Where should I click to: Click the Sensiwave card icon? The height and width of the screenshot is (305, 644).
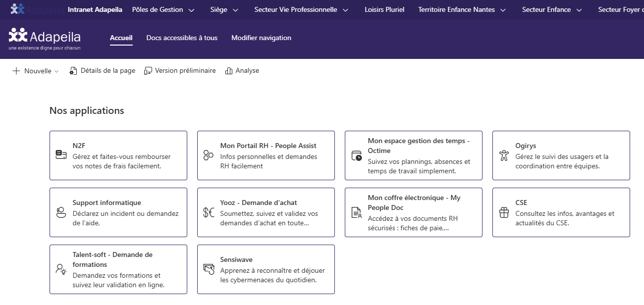click(209, 269)
